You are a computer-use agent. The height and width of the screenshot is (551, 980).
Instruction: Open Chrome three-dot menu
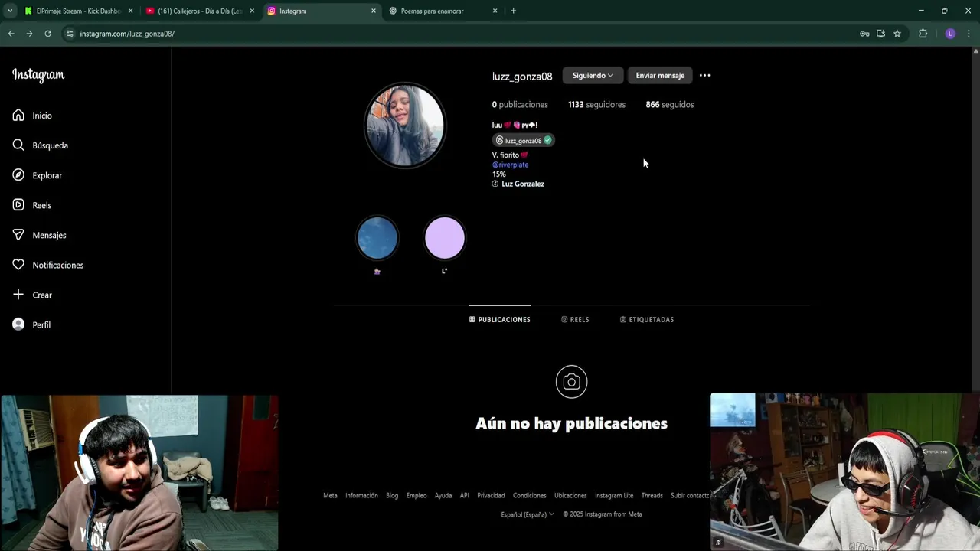click(x=969, y=34)
